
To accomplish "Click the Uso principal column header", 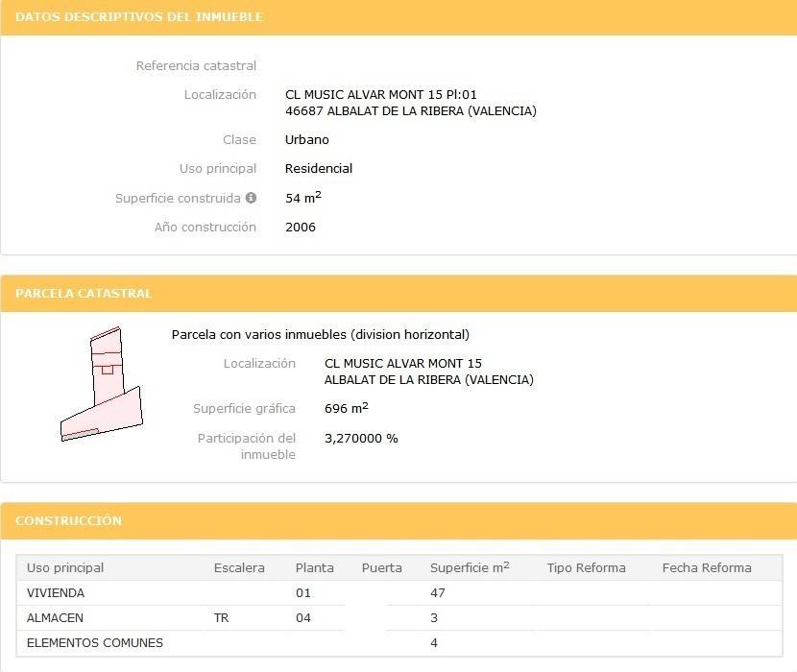I will 65,567.
